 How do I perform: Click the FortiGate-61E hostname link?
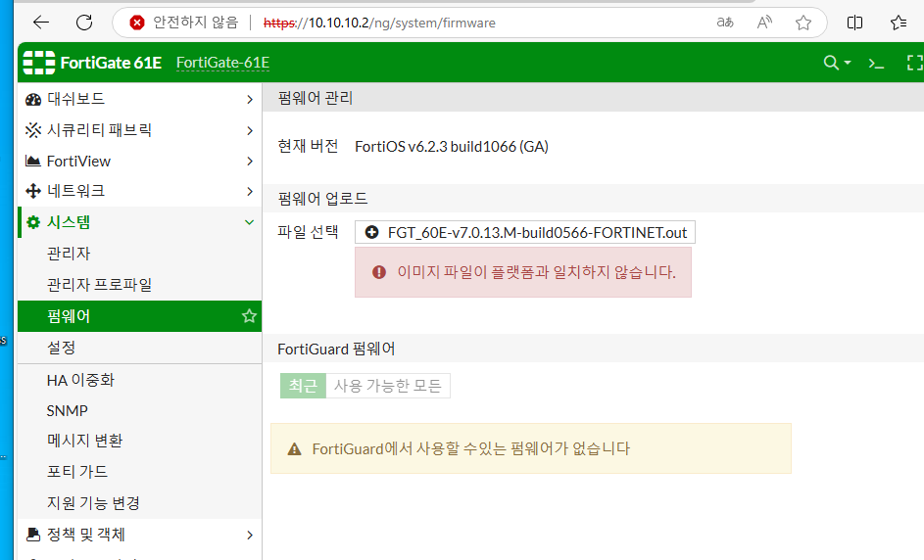(x=222, y=63)
